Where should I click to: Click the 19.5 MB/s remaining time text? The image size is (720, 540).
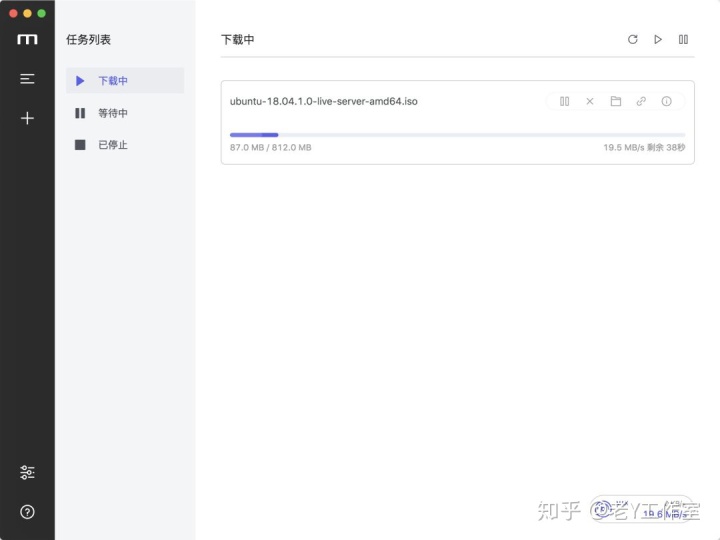click(644, 147)
